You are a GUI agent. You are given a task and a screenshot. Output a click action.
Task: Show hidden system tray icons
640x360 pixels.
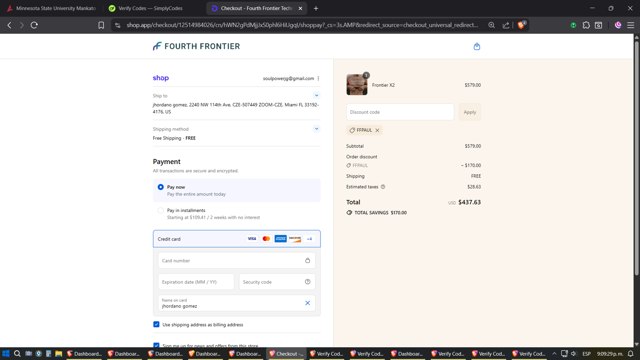point(554,353)
